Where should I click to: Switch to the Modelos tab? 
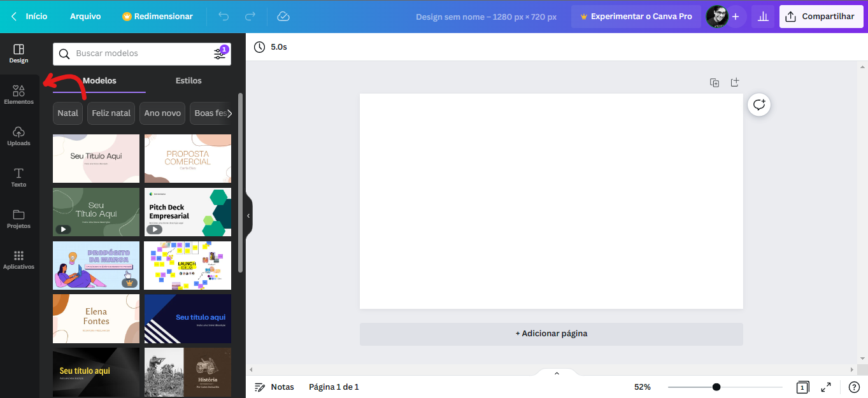click(x=99, y=81)
